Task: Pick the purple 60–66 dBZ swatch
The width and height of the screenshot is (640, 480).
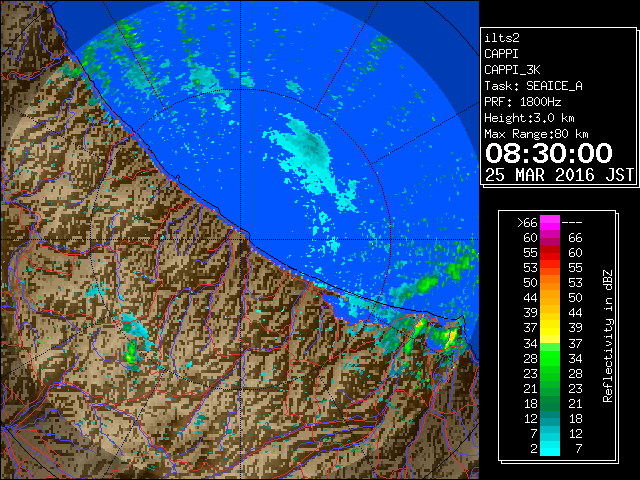Action: point(550,238)
